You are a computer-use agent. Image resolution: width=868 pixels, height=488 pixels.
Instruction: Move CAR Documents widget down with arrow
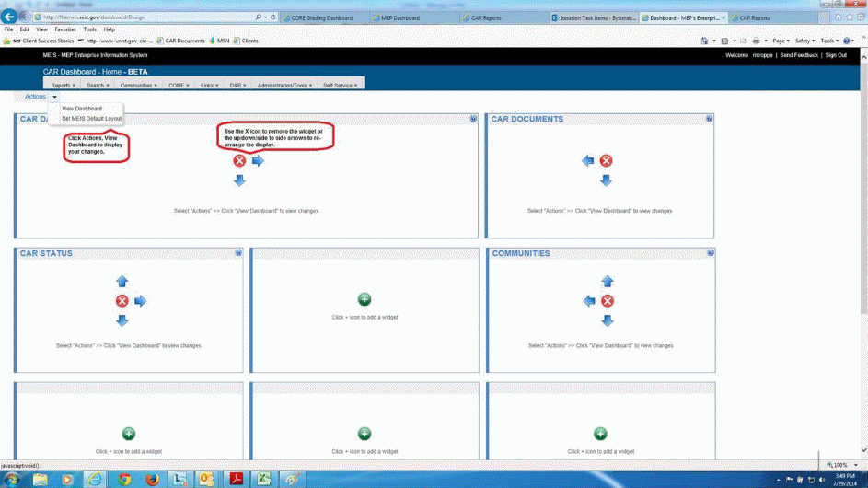coord(607,180)
